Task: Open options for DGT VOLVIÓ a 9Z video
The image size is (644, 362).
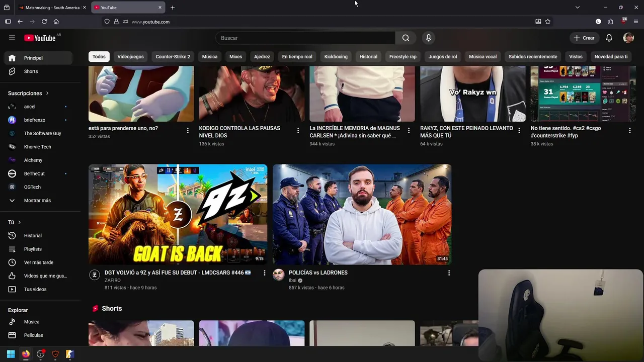Action: [265, 273]
